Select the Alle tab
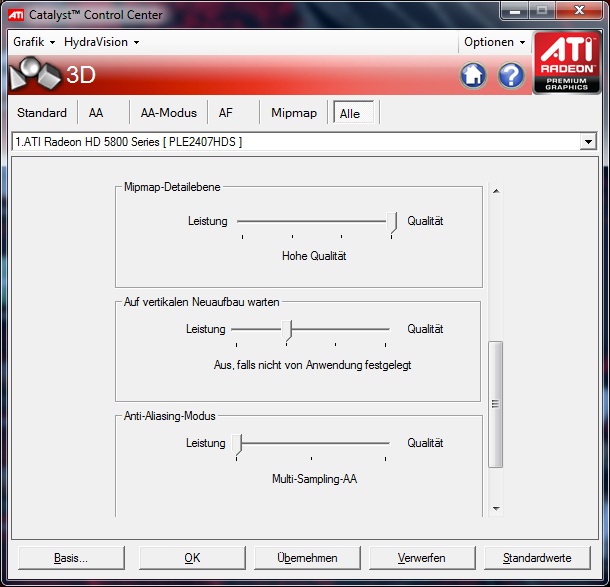Screen dimensions: 610x587 click(x=353, y=113)
